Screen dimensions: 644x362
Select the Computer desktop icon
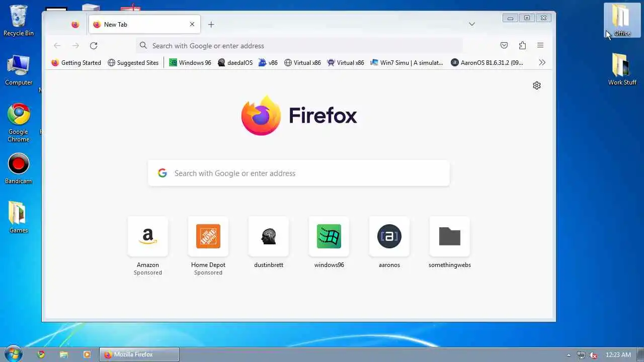19,69
